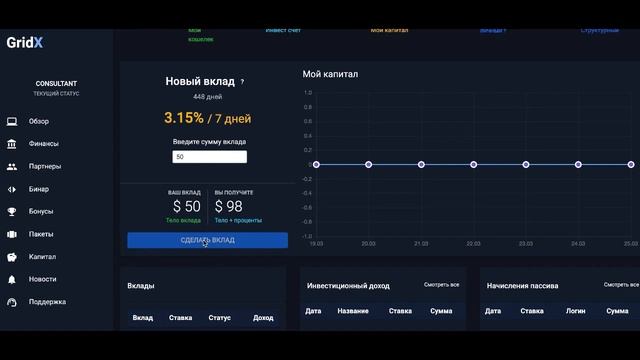Screen dimensions: 640x360
Task: Click the Вклады panel heading
Action: (x=141, y=286)
